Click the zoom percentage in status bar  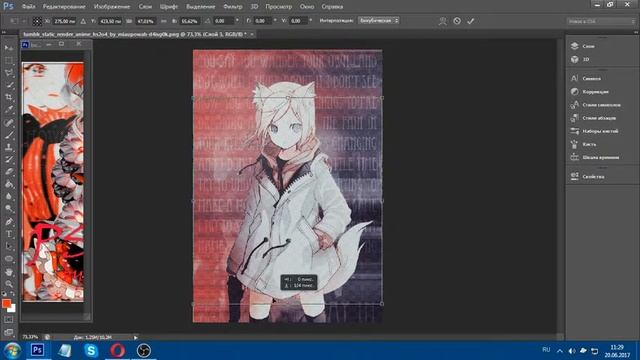[x=30, y=337]
